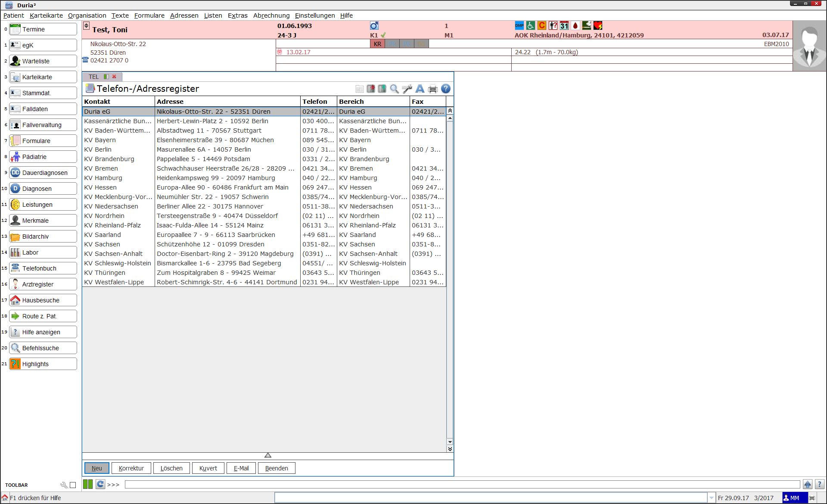Open Befehlssuche from the sidebar

(x=43, y=348)
